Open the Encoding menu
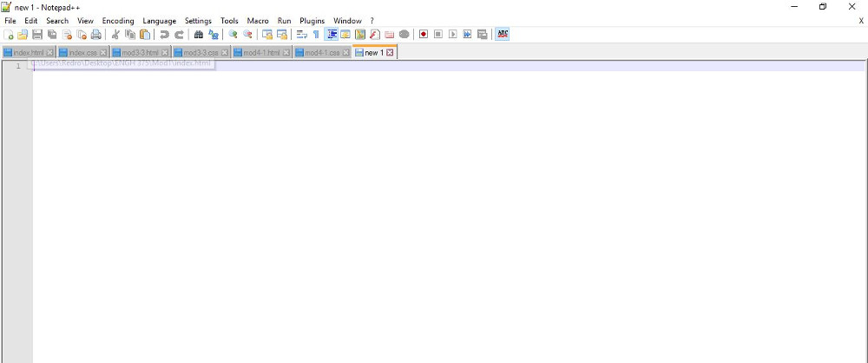This screenshot has height=363, width=868. tap(118, 21)
